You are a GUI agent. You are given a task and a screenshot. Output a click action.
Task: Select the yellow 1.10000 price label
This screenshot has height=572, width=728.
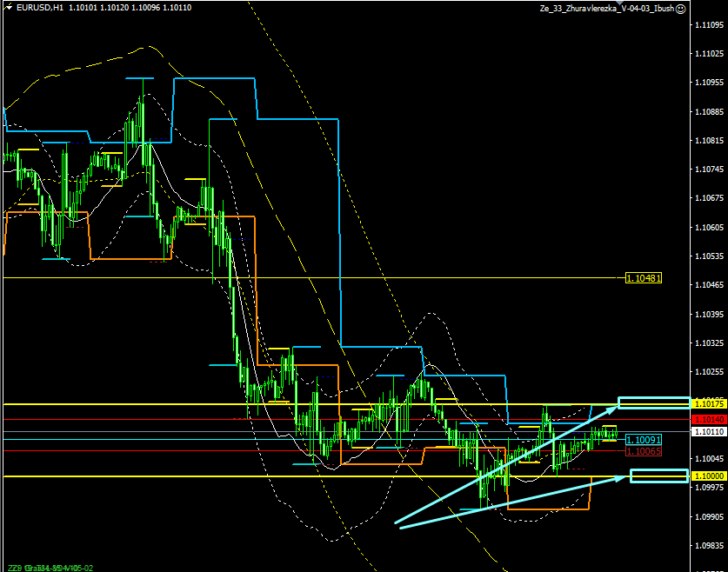coord(709,476)
